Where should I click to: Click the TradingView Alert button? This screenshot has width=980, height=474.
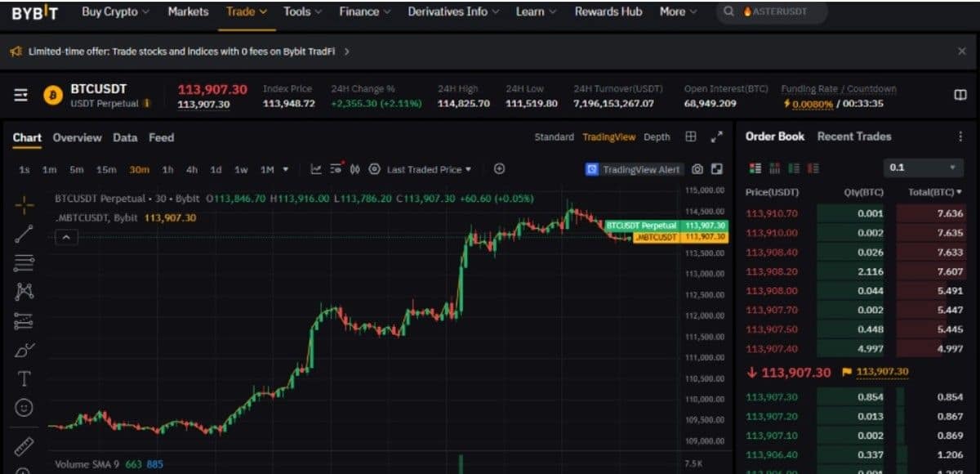(635, 169)
